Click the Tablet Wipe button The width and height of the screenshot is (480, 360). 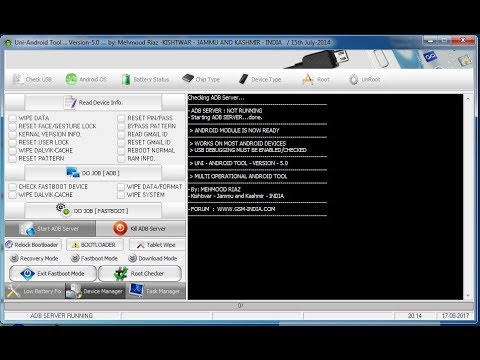coord(157,245)
